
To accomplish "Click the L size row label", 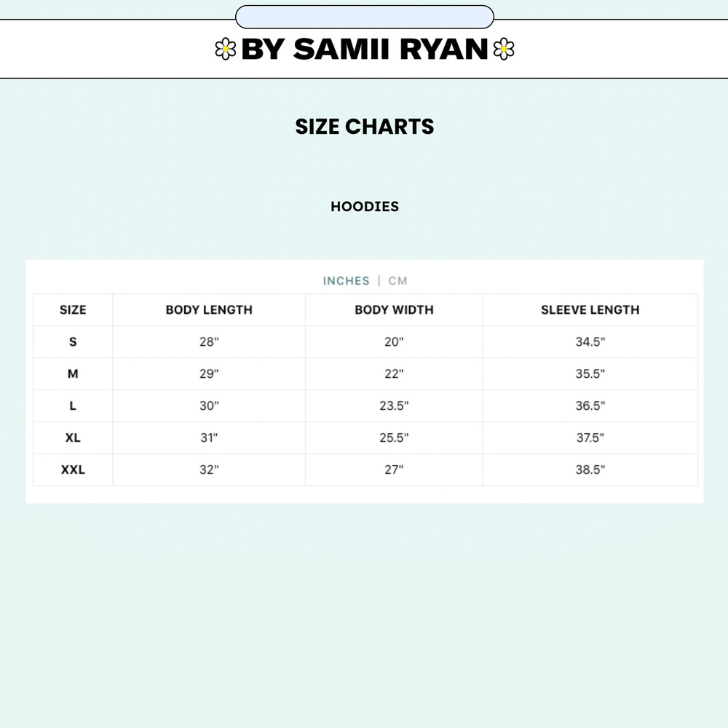I will click(73, 405).
